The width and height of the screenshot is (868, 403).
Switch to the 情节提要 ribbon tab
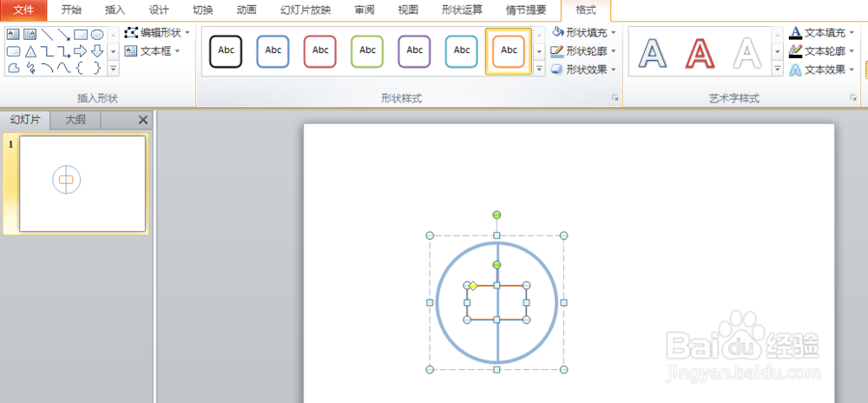pyautogui.click(x=527, y=10)
